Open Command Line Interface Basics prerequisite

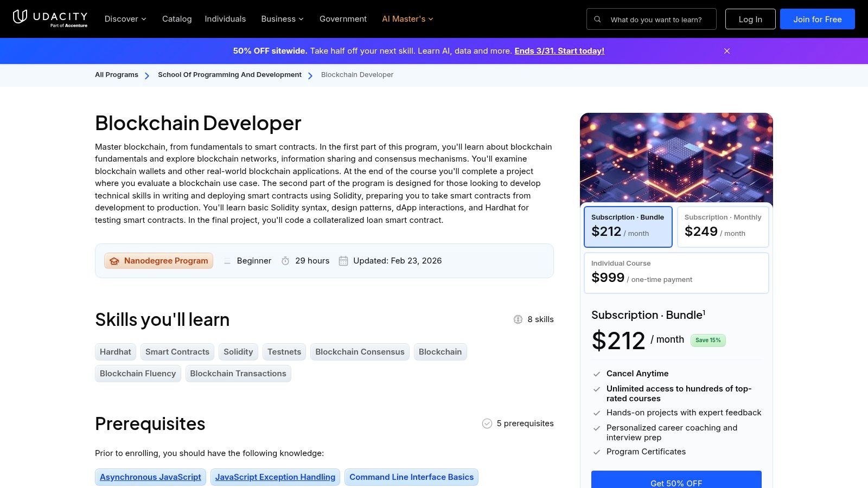coord(411,477)
